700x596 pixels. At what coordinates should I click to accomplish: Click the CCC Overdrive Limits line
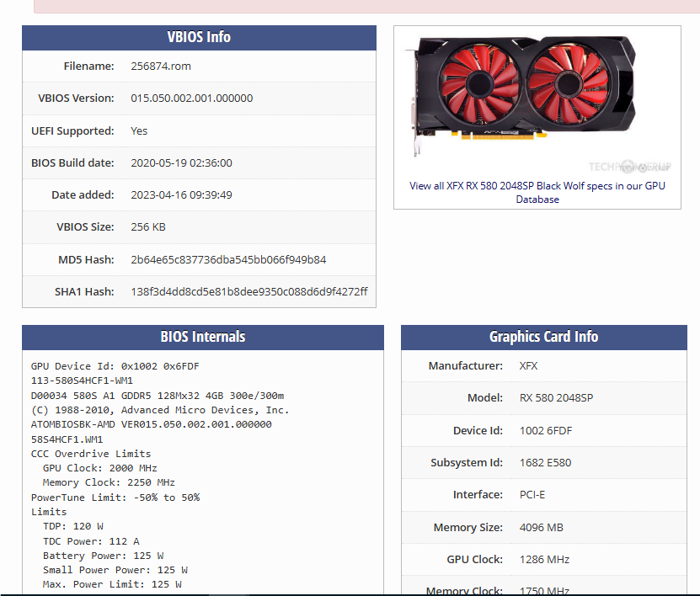coord(91,454)
